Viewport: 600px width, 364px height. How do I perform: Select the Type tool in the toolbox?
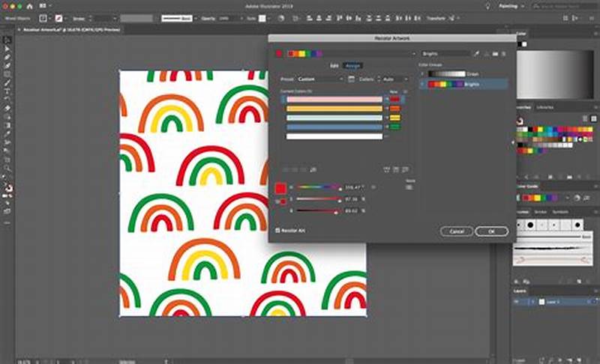coord(7,91)
